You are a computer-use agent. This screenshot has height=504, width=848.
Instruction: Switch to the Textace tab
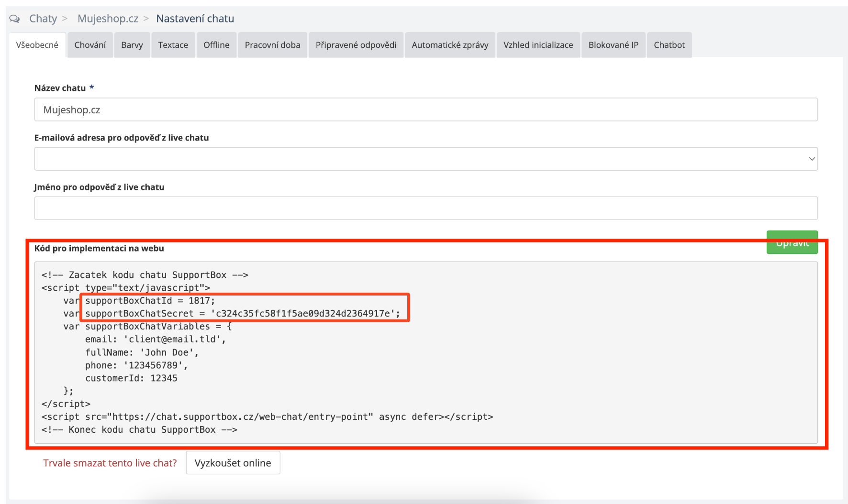tap(173, 45)
